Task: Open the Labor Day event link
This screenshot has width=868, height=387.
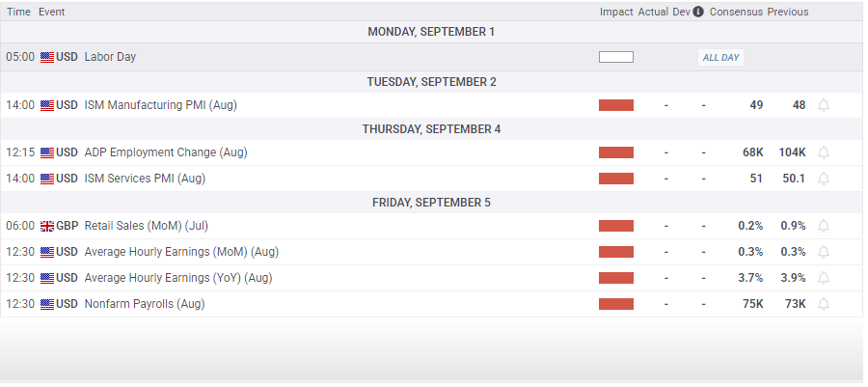Action: click(x=110, y=57)
